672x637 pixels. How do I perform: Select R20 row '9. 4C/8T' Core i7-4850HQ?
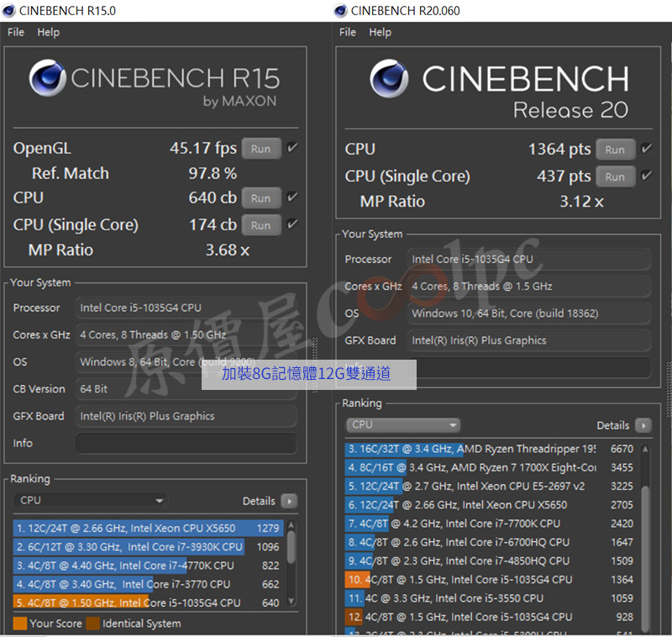(491, 561)
